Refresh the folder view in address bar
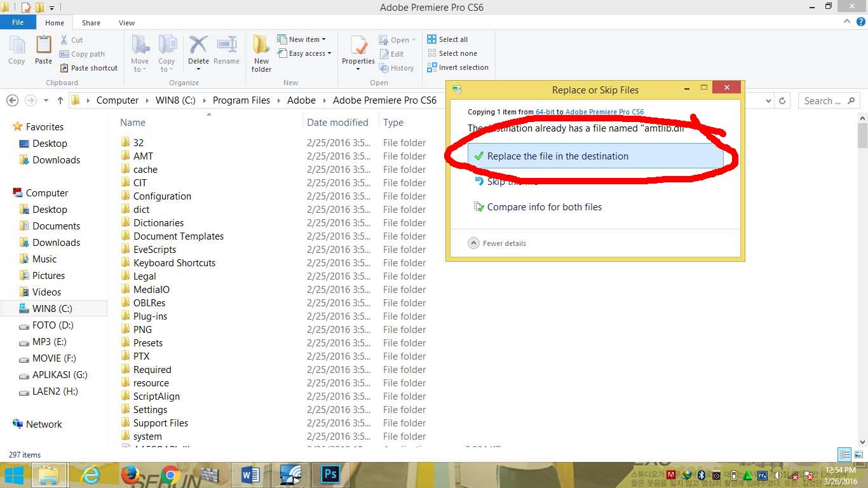 (783, 100)
